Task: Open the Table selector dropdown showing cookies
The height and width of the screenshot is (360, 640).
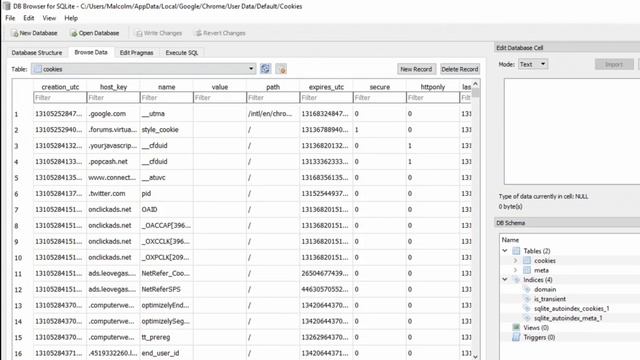Action: pos(143,69)
